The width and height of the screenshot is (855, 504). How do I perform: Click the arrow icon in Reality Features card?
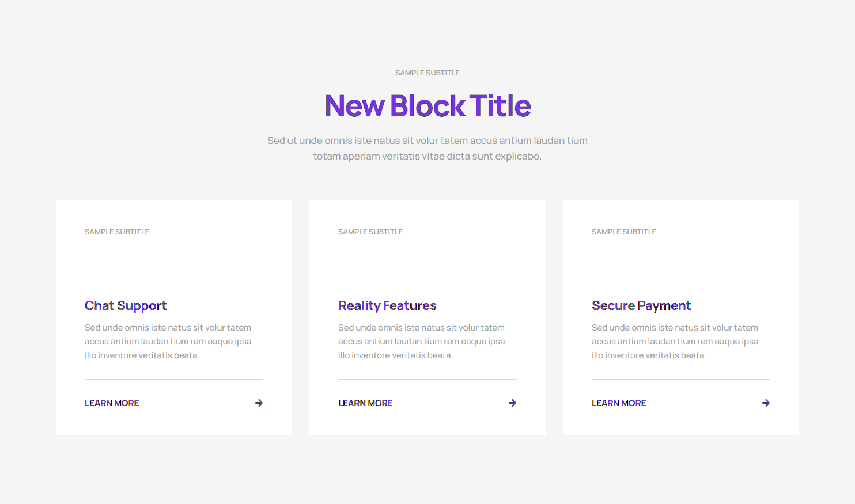pyautogui.click(x=512, y=403)
